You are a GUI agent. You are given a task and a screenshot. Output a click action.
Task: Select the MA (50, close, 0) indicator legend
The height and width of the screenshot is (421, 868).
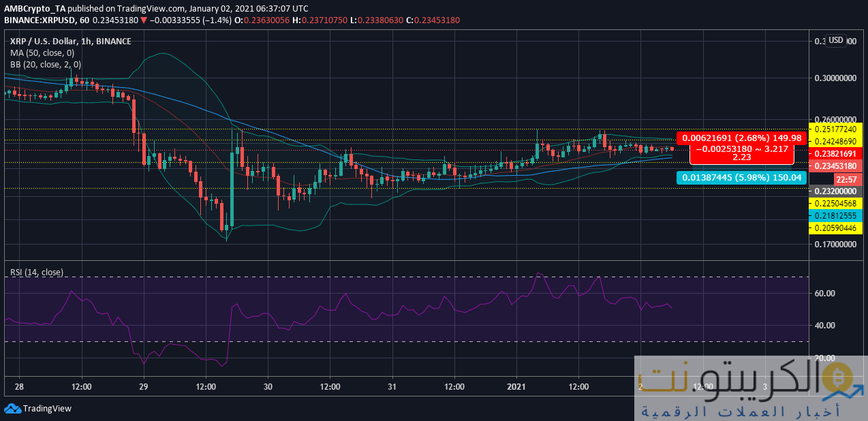42,53
